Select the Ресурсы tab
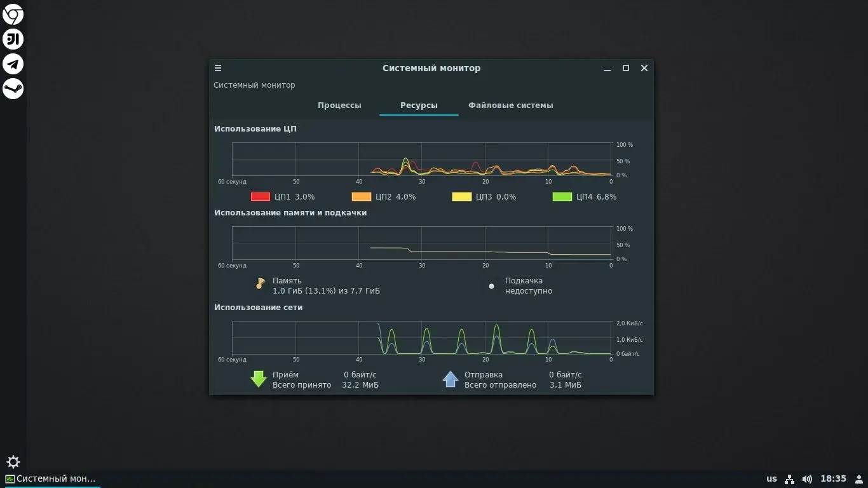The height and width of the screenshot is (488, 868). pyautogui.click(x=419, y=105)
